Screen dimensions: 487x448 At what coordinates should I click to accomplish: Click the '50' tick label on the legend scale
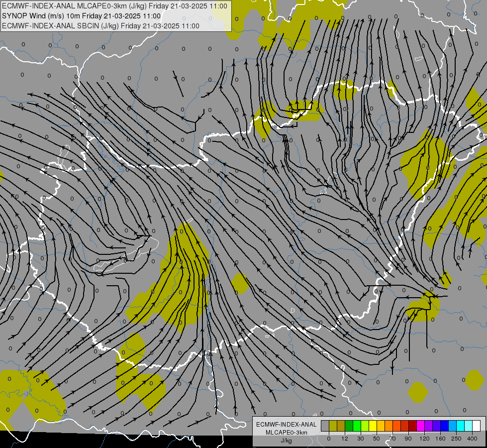pyautogui.click(x=377, y=439)
